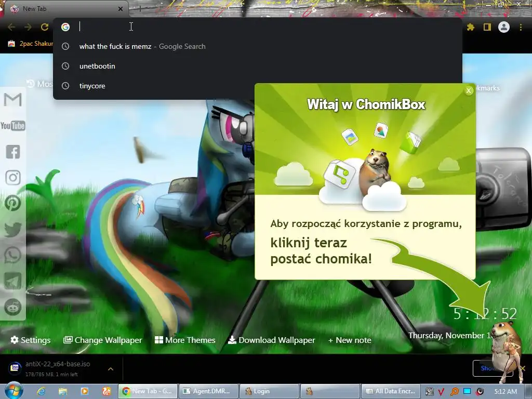Open Windows Explorer from taskbar
This screenshot has width=532, height=399.
point(63,391)
